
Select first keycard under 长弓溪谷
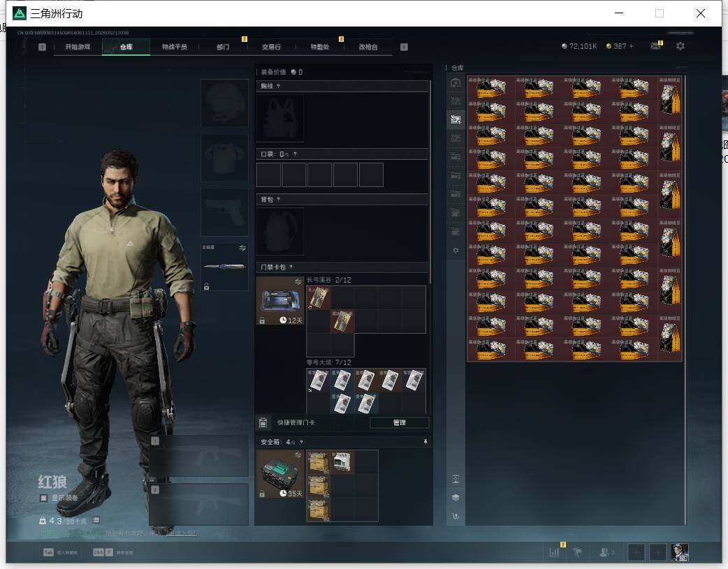[319, 297]
